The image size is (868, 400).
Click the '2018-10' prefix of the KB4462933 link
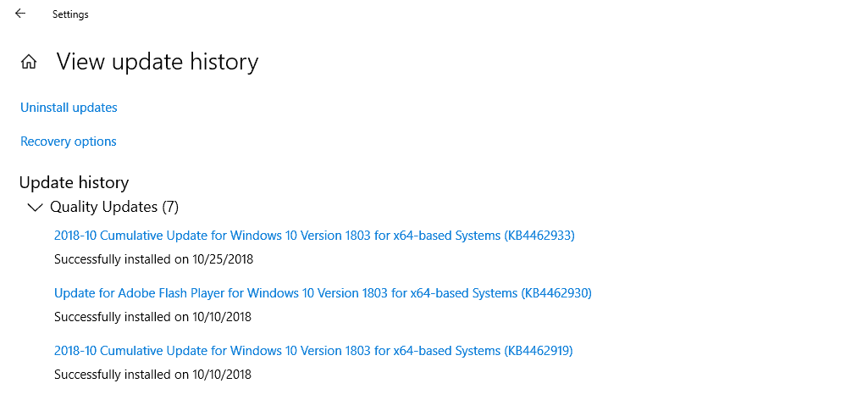click(x=73, y=236)
